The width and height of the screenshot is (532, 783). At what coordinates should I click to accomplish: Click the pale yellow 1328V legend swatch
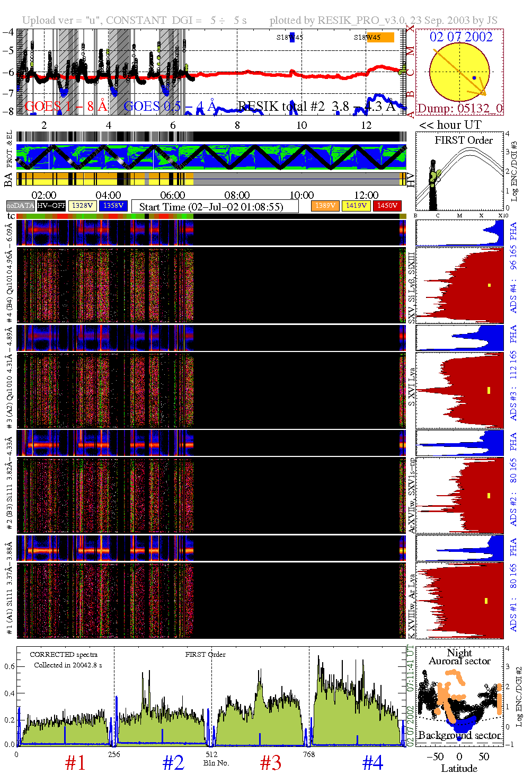83,206
